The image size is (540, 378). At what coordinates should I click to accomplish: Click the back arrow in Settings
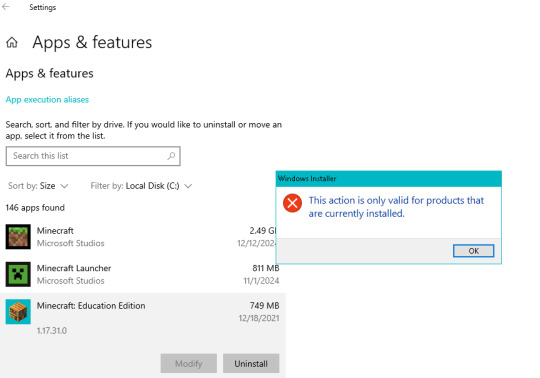coord(6,7)
